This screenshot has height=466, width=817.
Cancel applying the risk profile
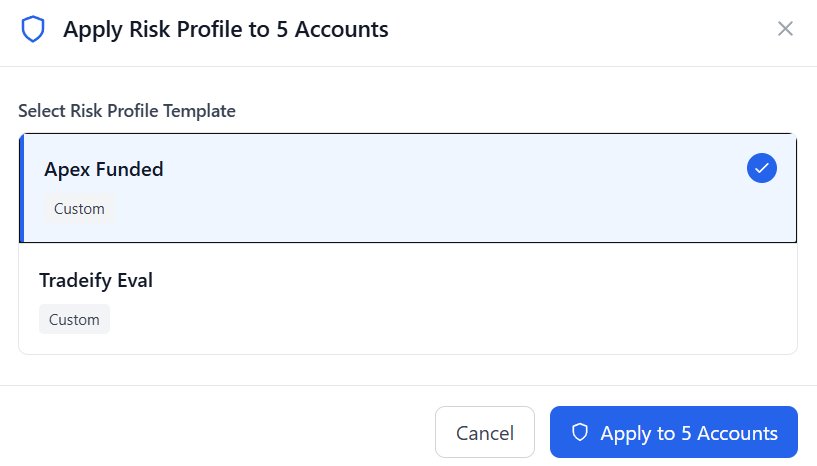484,433
